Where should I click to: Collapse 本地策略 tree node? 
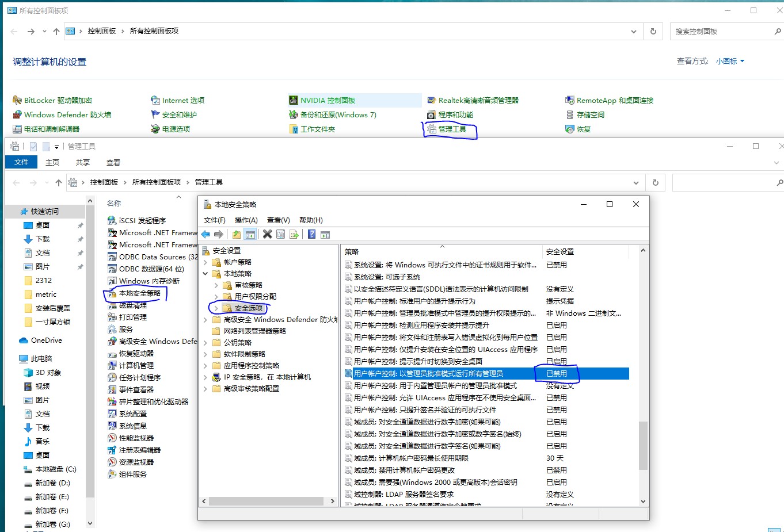[x=205, y=274]
